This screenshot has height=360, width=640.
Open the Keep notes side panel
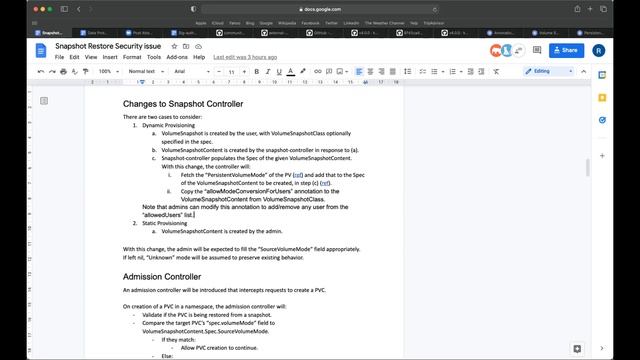(602, 98)
